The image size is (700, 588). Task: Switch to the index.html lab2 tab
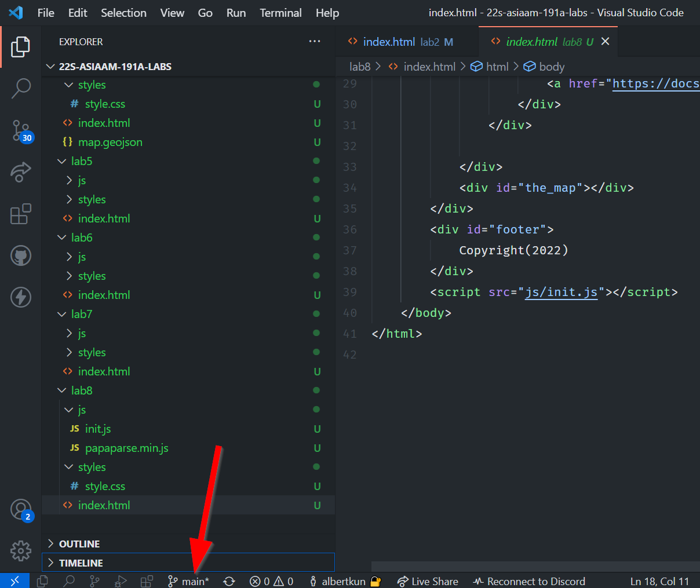[x=400, y=42]
